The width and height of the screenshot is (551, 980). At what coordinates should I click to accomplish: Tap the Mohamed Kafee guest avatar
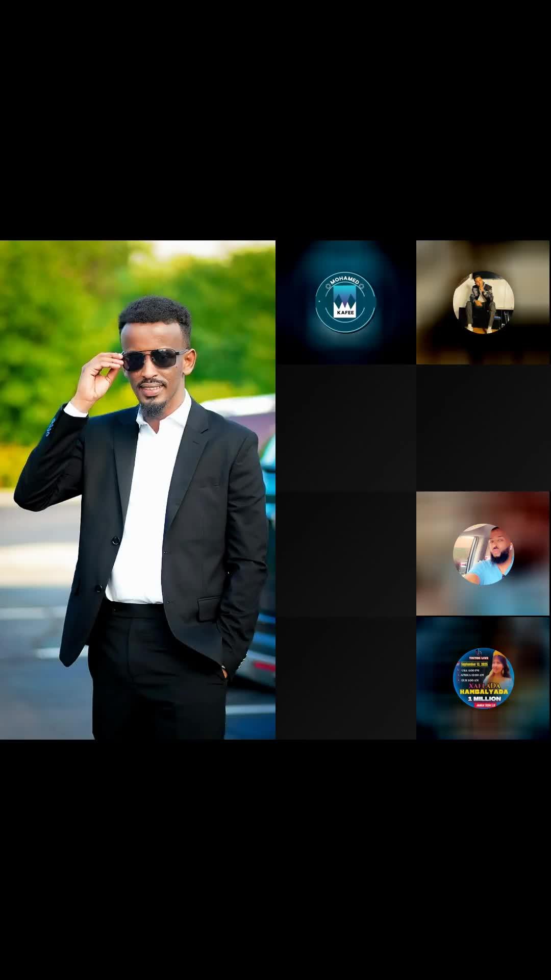tap(345, 303)
